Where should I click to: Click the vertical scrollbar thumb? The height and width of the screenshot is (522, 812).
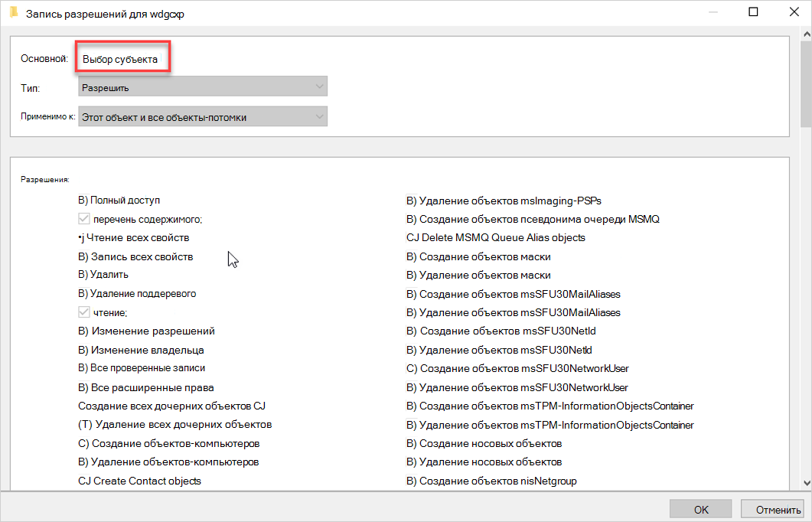(x=807, y=84)
